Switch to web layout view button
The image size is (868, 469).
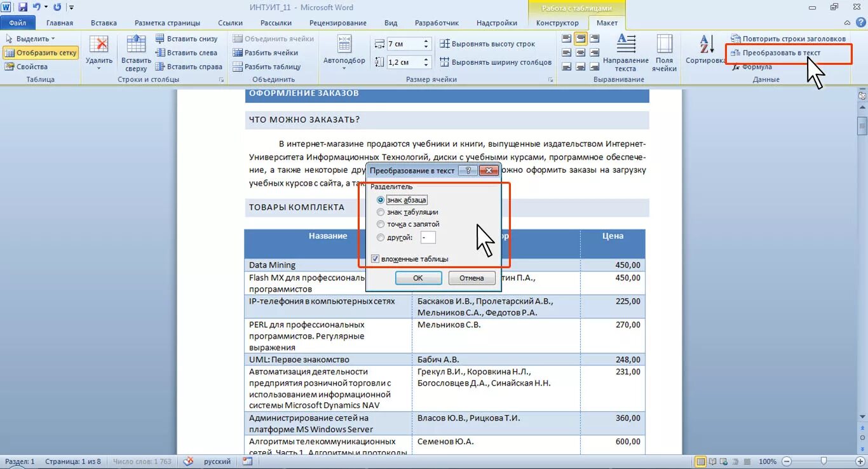pos(722,461)
